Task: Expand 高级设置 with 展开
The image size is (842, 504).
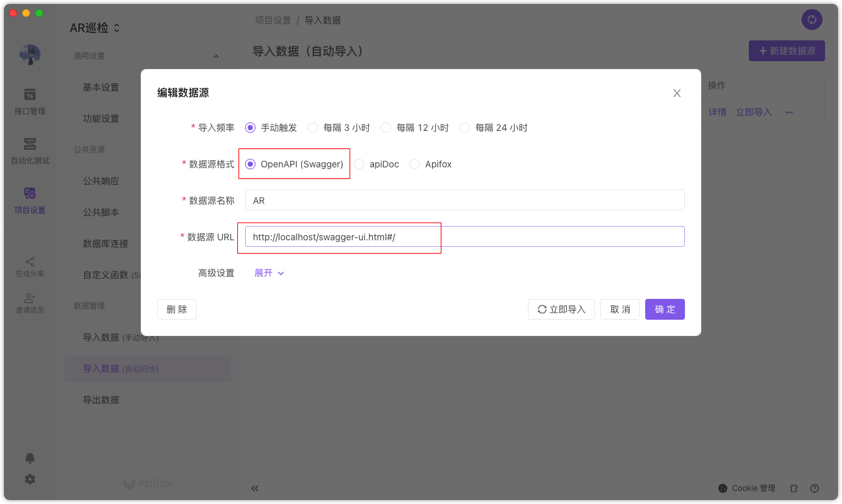Action: 269,273
